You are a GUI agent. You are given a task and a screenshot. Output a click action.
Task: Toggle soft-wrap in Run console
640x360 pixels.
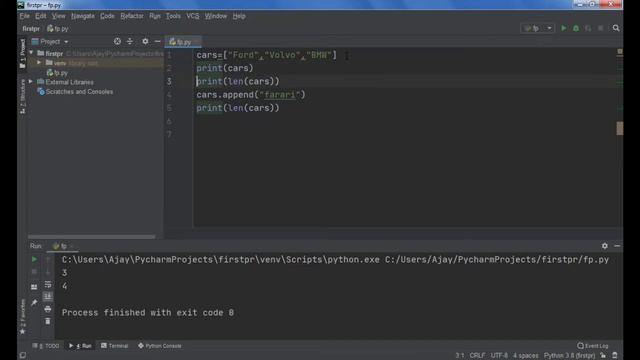[x=48, y=284]
